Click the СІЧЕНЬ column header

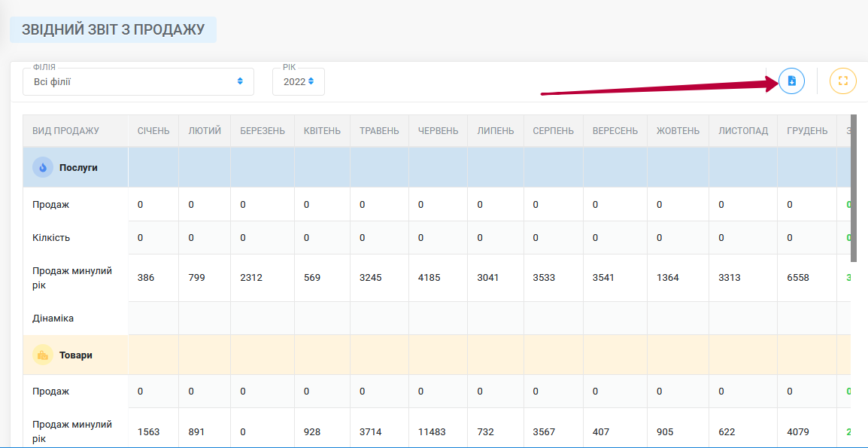click(x=154, y=131)
